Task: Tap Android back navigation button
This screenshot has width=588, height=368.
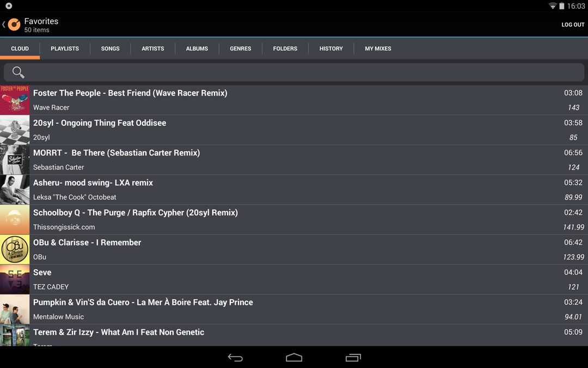Action: [x=235, y=358]
